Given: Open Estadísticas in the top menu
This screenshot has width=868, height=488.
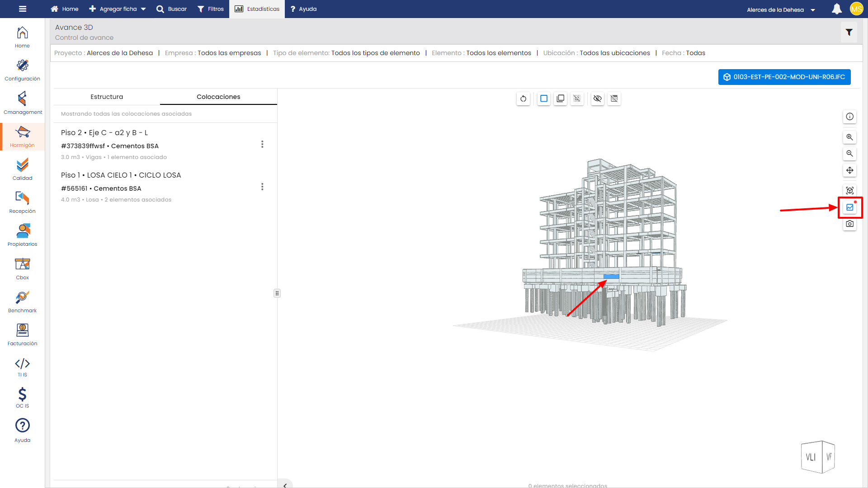Looking at the screenshot, I should [x=257, y=9].
